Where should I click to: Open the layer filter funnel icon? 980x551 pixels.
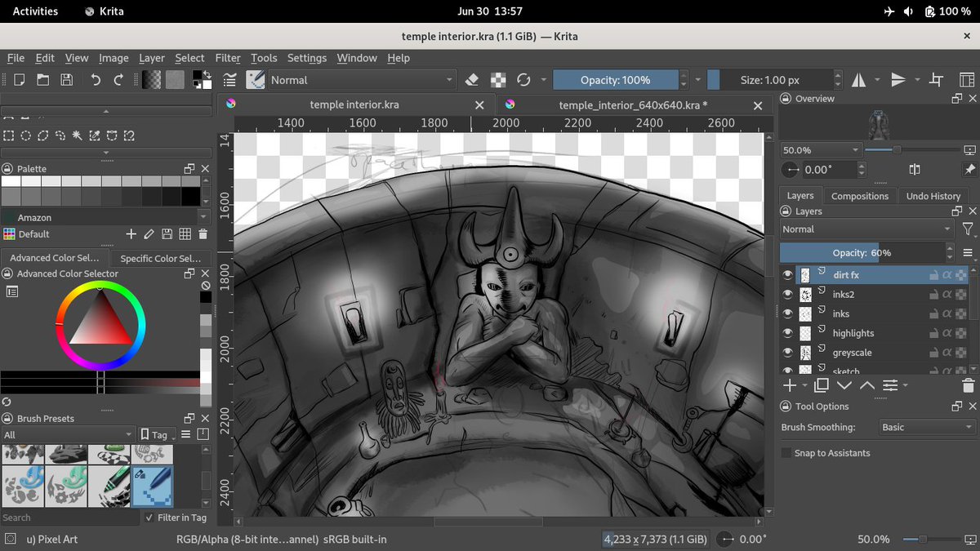tap(968, 229)
